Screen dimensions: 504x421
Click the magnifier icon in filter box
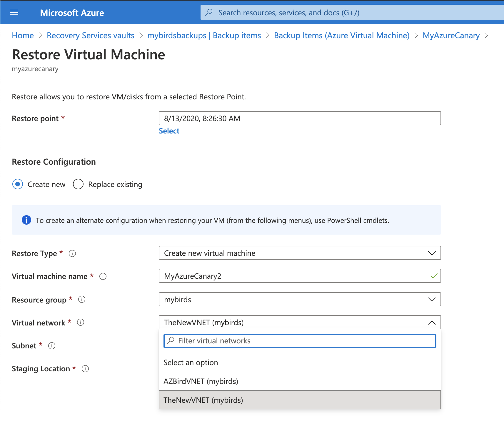[171, 340]
